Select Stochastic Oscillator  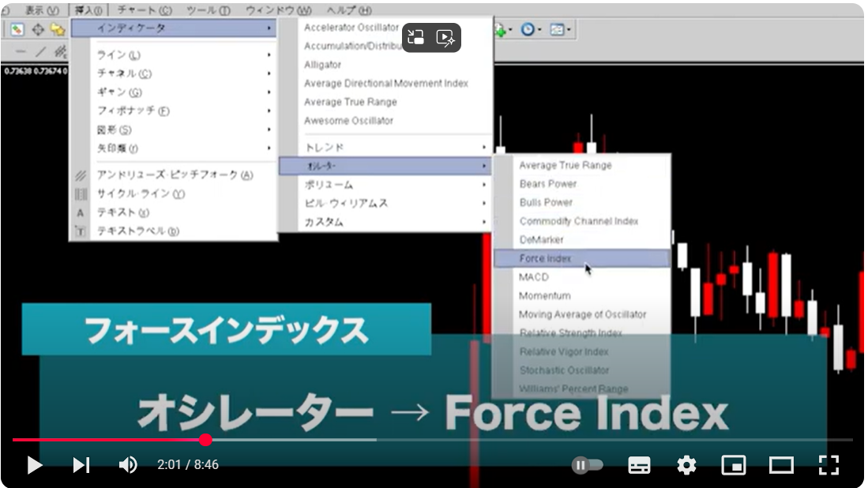click(x=564, y=370)
